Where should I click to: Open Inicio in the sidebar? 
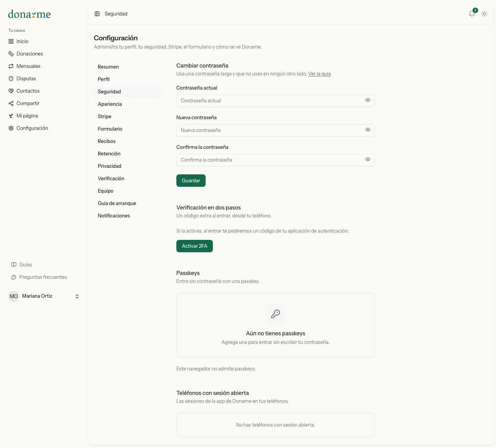(x=44, y=41)
